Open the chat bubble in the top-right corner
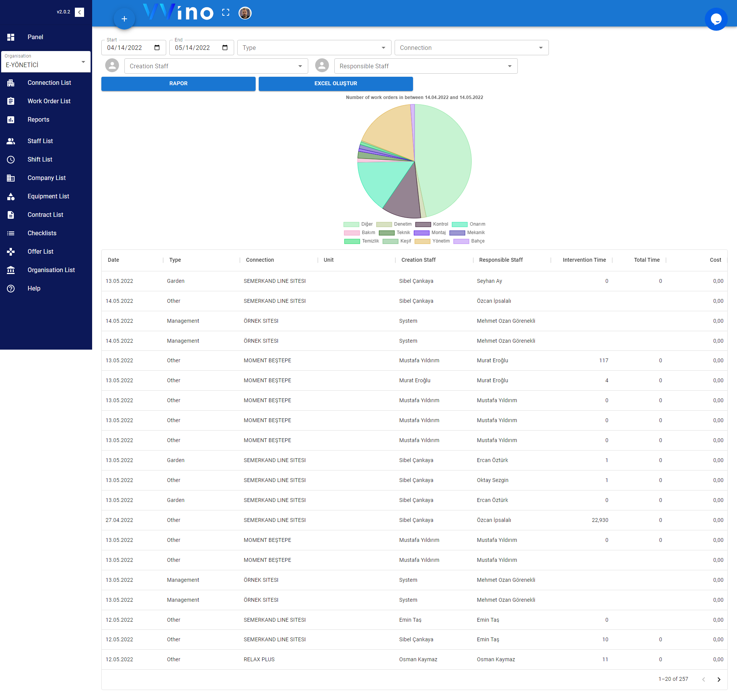This screenshot has width=737, height=700. [x=716, y=19]
